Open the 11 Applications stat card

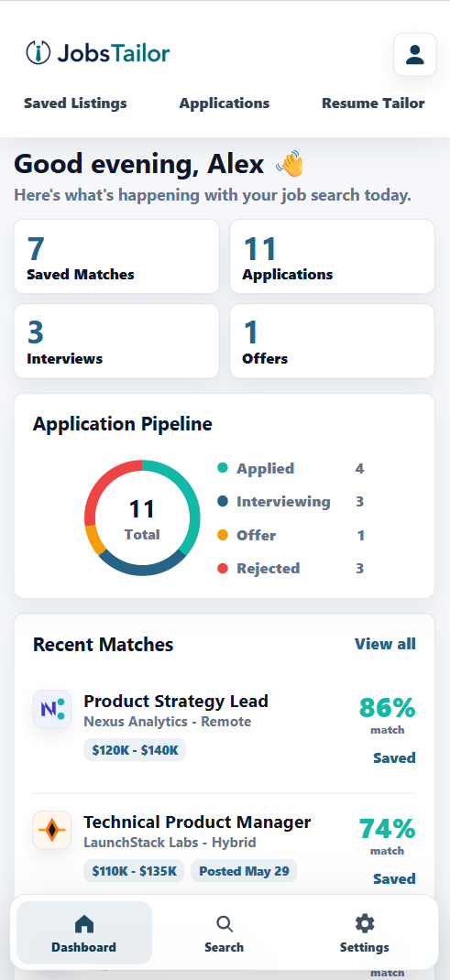pos(333,256)
